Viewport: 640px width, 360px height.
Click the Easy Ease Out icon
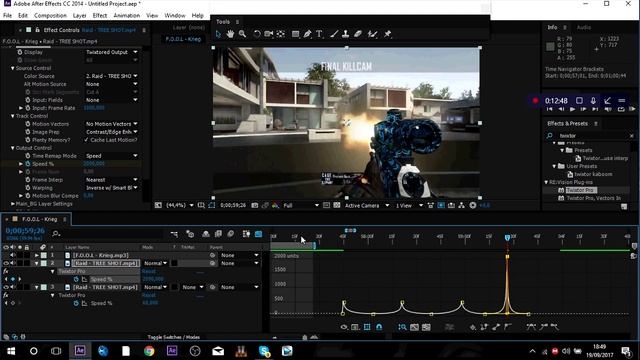click(555, 327)
